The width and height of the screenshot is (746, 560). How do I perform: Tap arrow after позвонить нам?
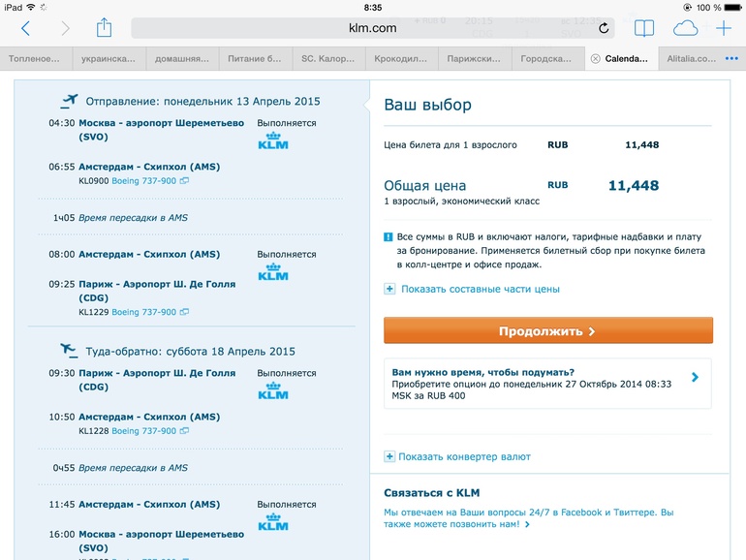pyautogui.click(x=527, y=524)
